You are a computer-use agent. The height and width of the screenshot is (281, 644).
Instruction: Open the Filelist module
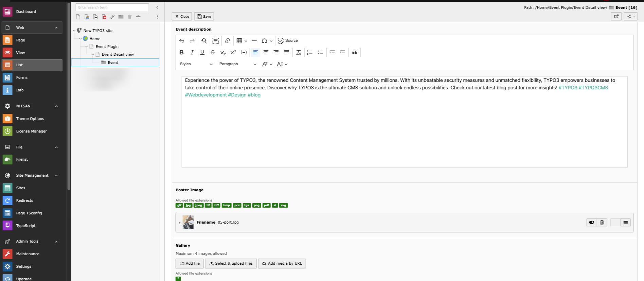(x=22, y=159)
